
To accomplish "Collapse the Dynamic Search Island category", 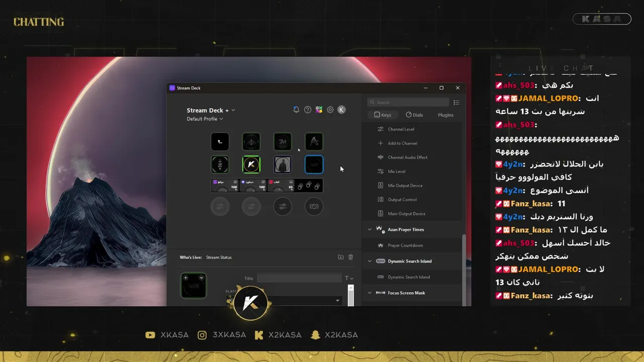I will click(370, 261).
